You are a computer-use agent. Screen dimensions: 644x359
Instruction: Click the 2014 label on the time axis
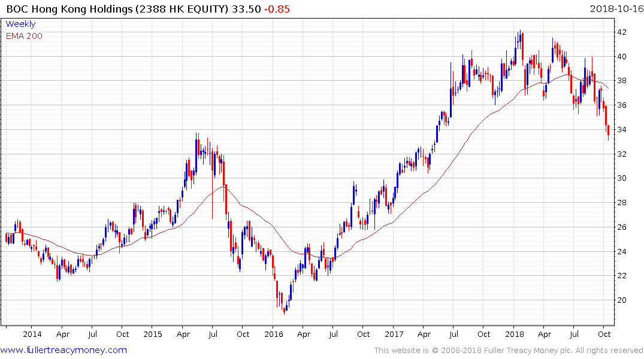click(32, 334)
